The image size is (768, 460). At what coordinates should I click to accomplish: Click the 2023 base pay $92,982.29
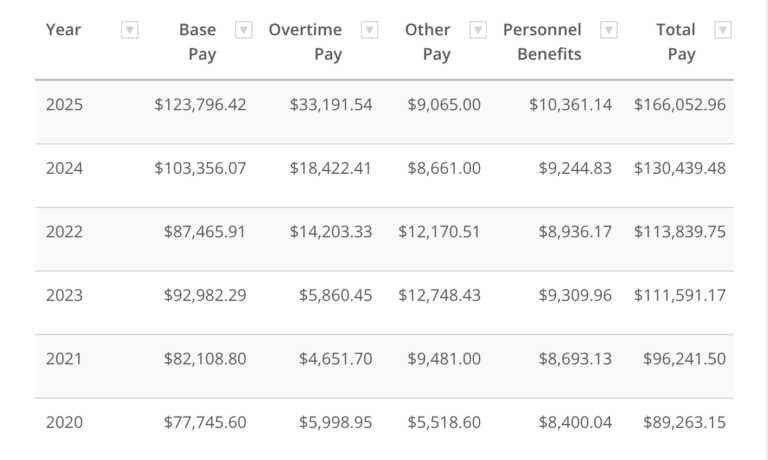tap(205, 295)
